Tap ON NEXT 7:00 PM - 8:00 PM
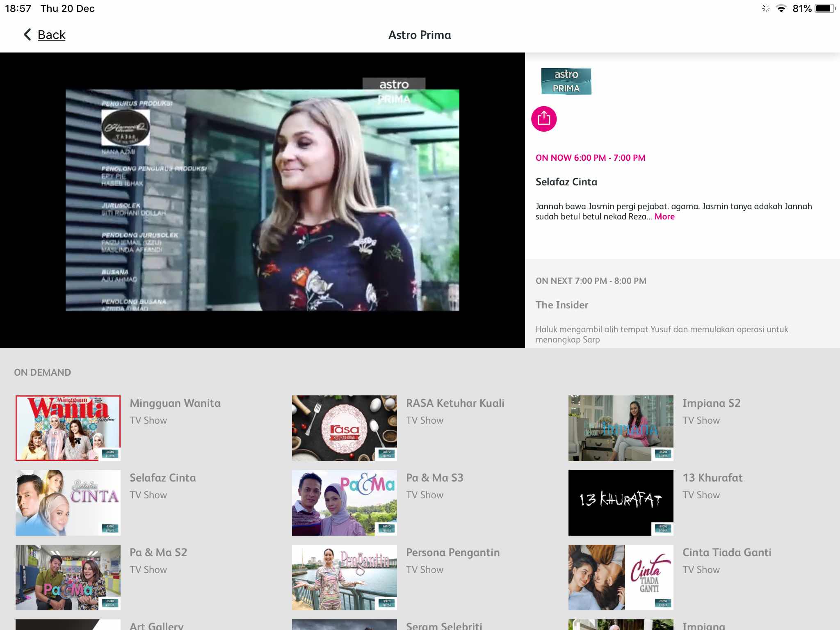The height and width of the screenshot is (630, 840). [x=591, y=281]
